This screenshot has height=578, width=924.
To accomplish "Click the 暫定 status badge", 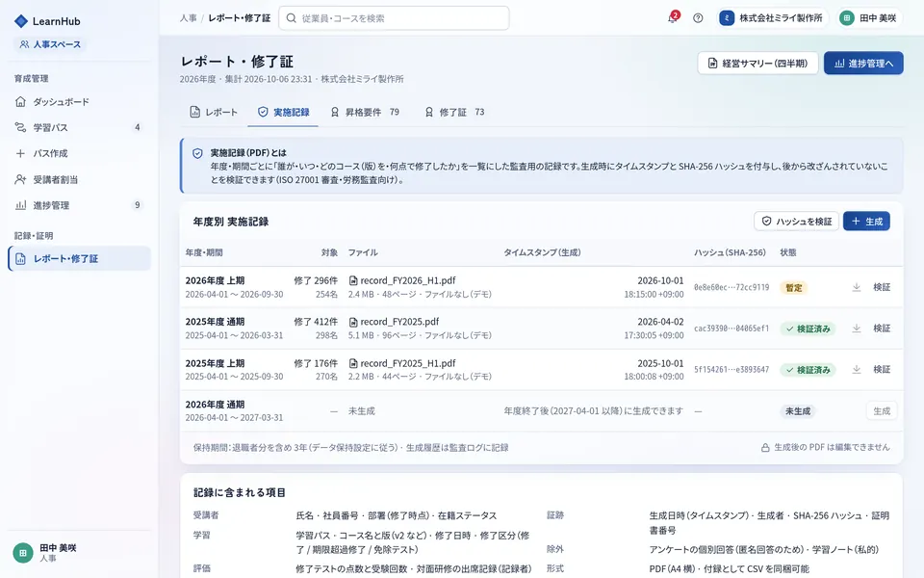I will click(794, 288).
